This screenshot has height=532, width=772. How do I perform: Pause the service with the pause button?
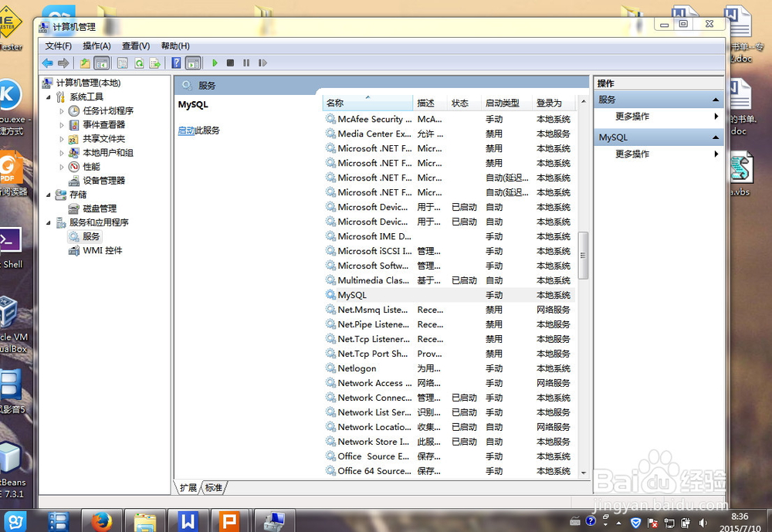pyautogui.click(x=246, y=63)
